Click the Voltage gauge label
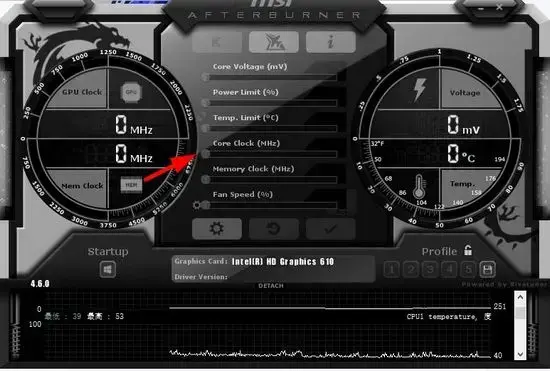The height and width of the screenshot is (371, 550). pos(465,93)
